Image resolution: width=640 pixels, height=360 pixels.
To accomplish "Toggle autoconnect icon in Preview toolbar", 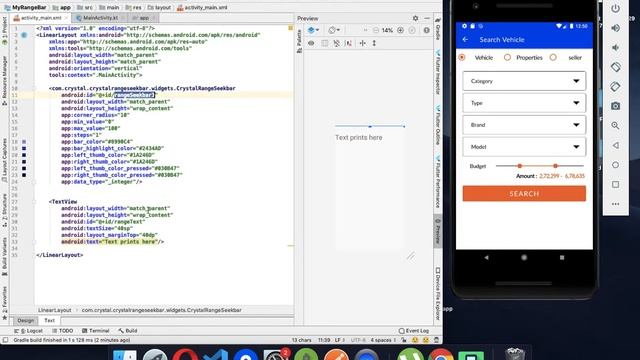I will coord(324,43).
